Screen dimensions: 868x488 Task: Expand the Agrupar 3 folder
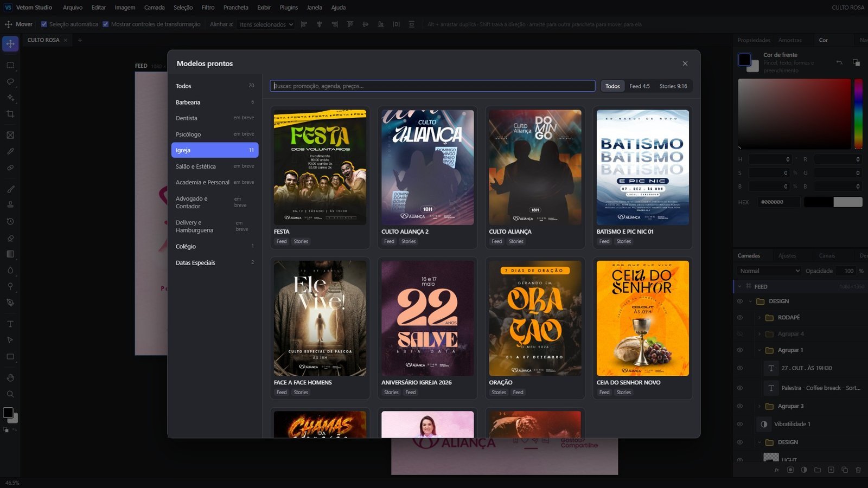click(759, 406)
